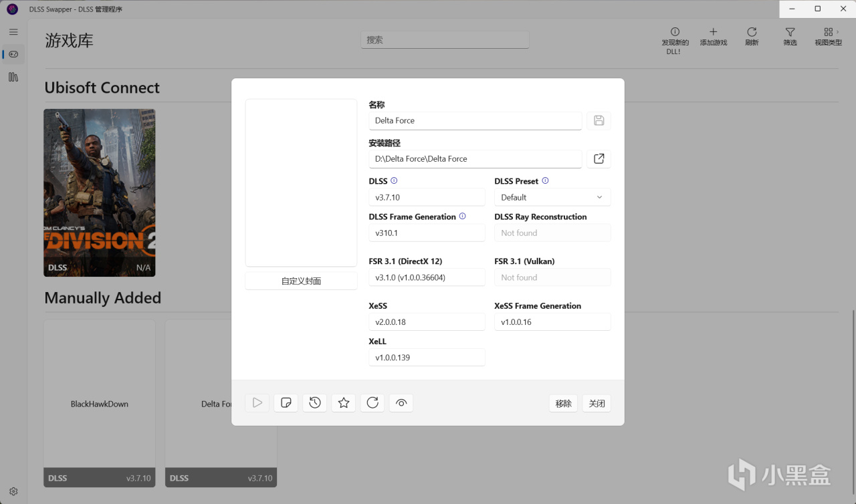Viewport: 856px width, 504px height.
Task: Click the 自定义封面 custom cover button
Action: [x=301, y=281]
